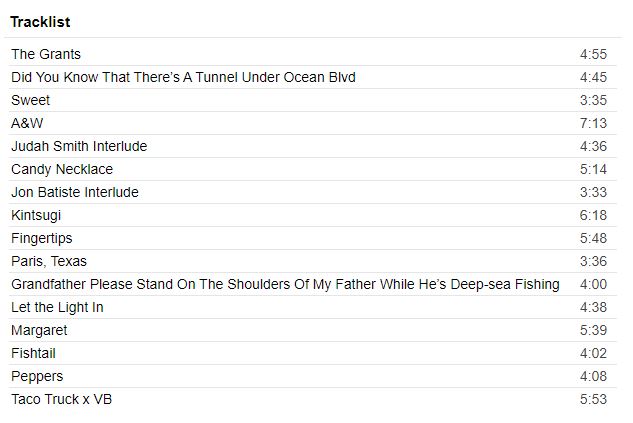Open the Paris, Texas track
The image size is (633, 423).
tap(49, 261)
